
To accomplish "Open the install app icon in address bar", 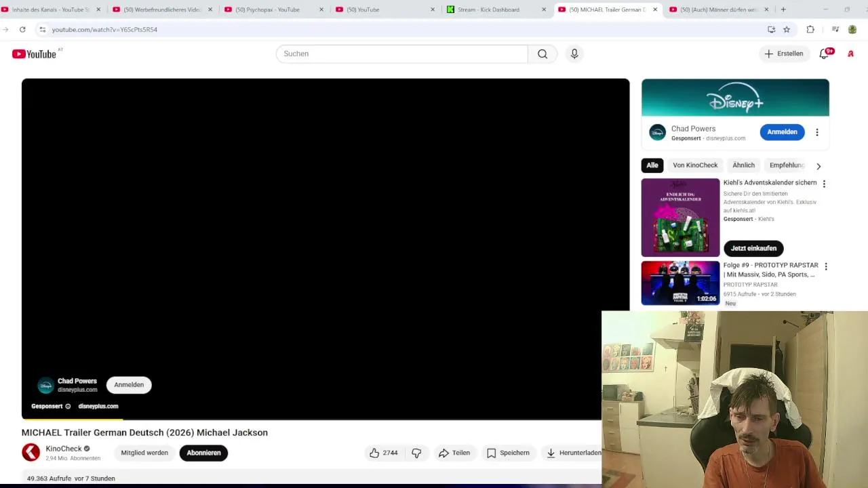I will coord(771,29).
